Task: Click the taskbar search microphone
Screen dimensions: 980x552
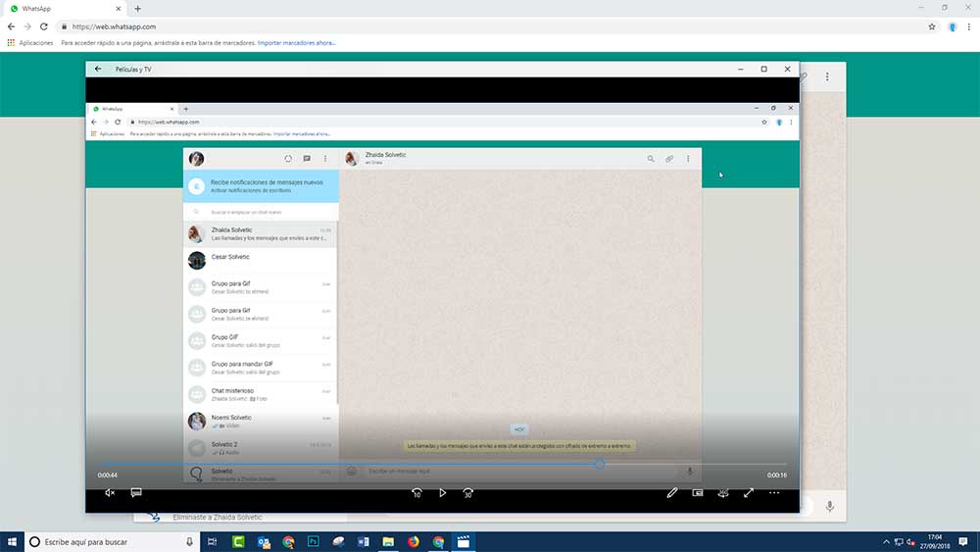Action: pos(189,542)
